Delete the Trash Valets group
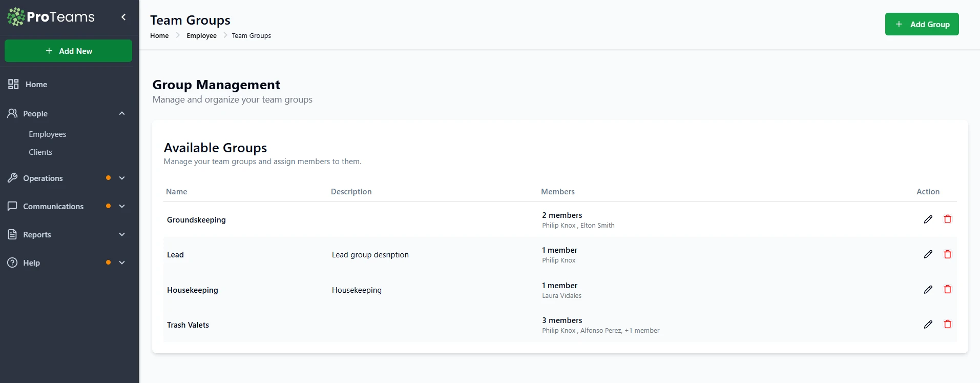 point(947,325)
